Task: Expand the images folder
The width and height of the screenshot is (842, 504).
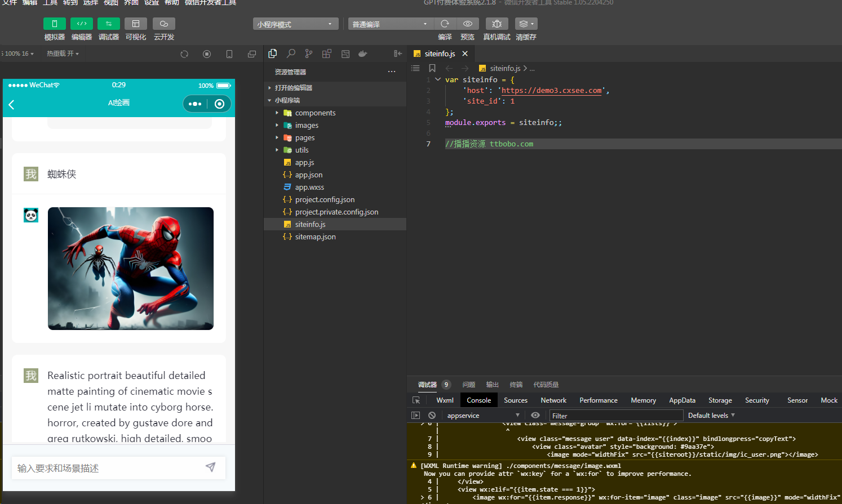Action: click(x=335, y=125)
